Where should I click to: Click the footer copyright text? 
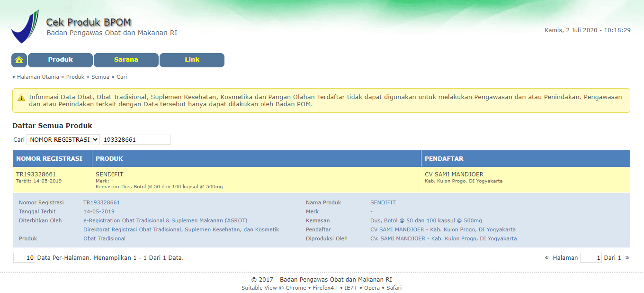point(322,280)
